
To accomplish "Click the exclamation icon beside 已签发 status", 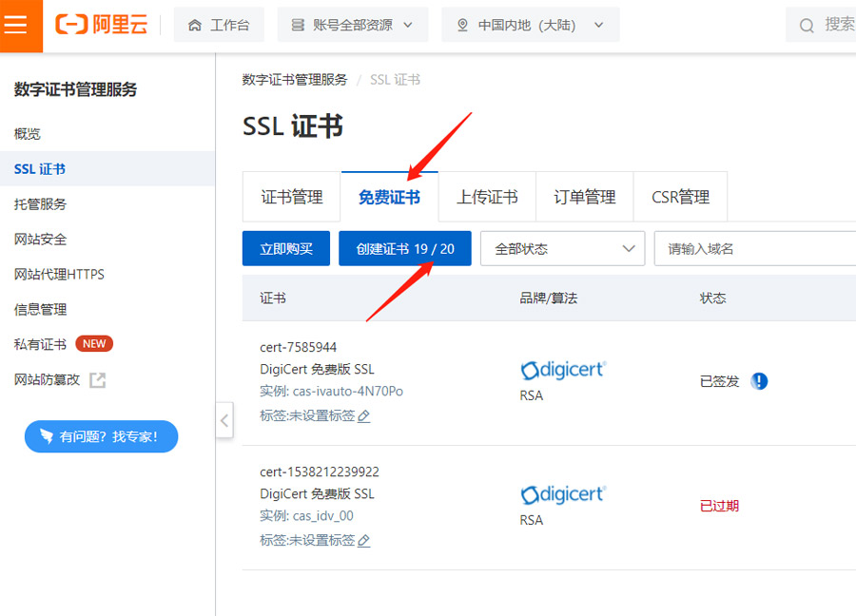I will (x=759, y=380).
